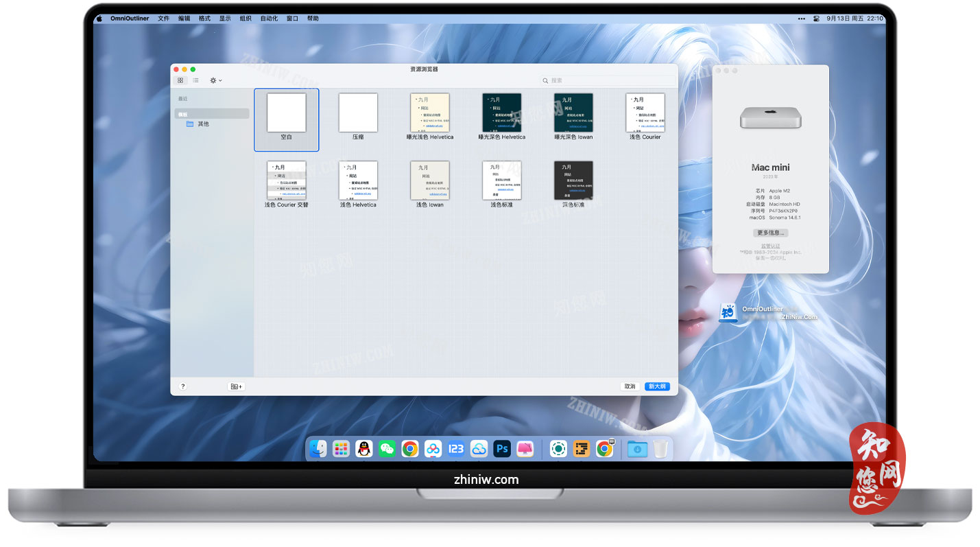
Task: Click the 监管认证 link in About window
Action: point(770,246)
